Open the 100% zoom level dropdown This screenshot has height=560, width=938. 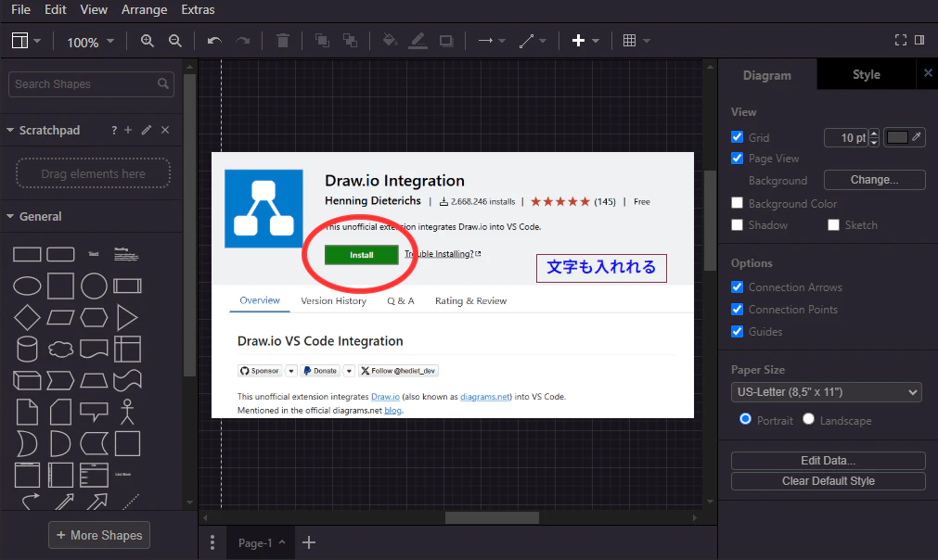point(90,42)
